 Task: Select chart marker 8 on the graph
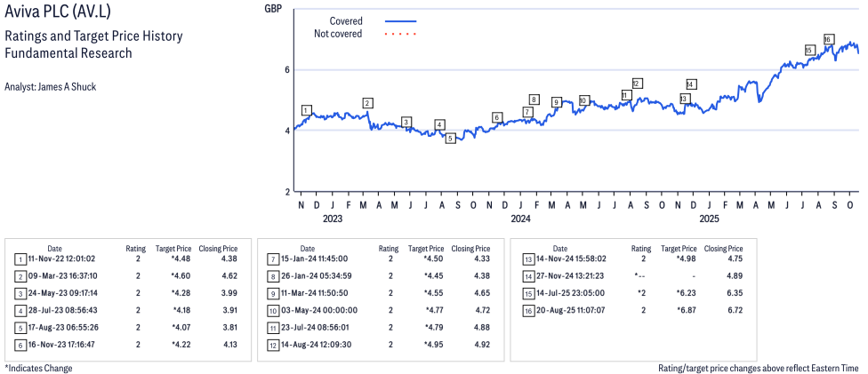[534, 99]
